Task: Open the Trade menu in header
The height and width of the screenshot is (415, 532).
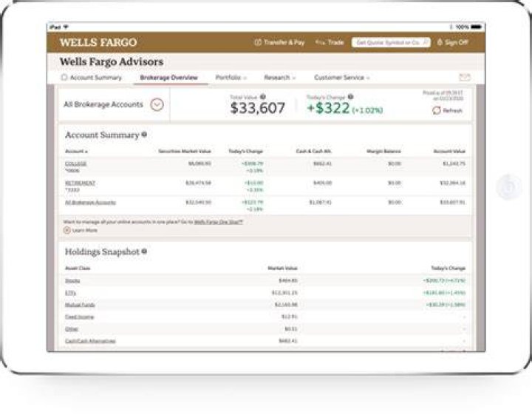Action: [330, 42]
